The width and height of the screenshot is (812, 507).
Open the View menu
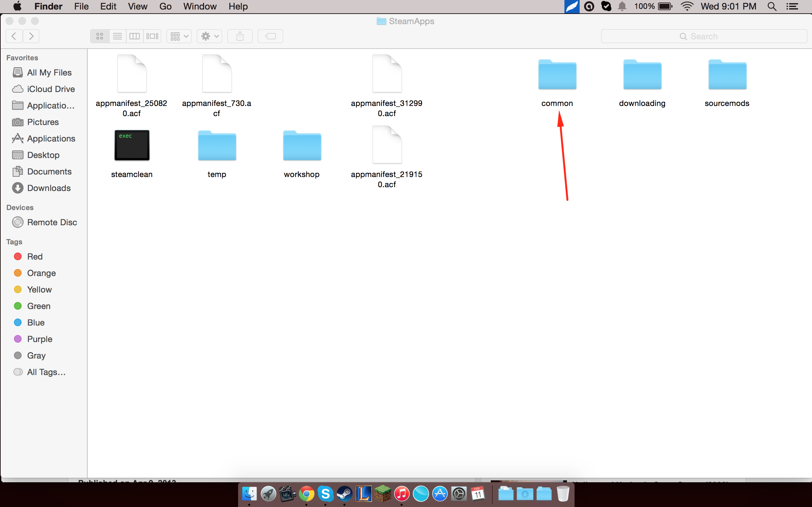pos(137,6)
